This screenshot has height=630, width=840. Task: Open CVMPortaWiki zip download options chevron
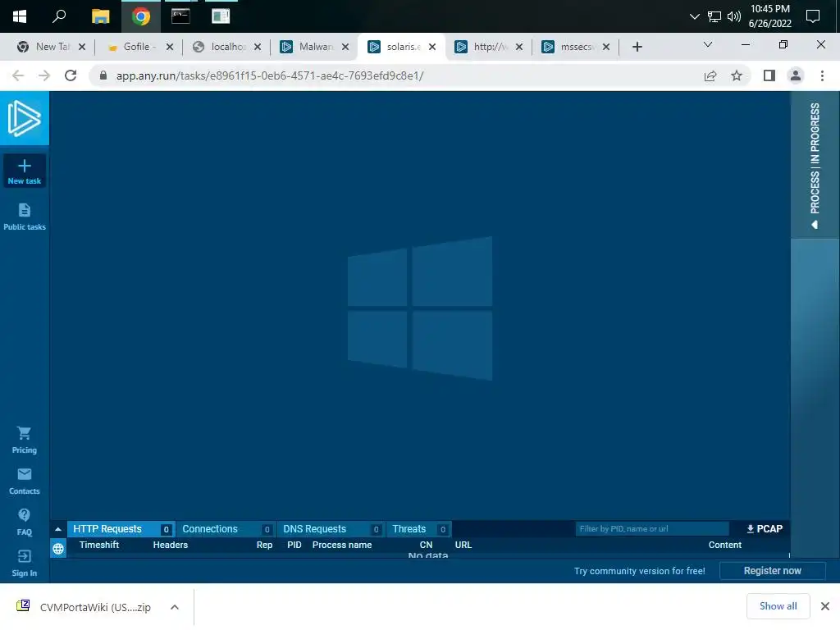tap(175, 607)
